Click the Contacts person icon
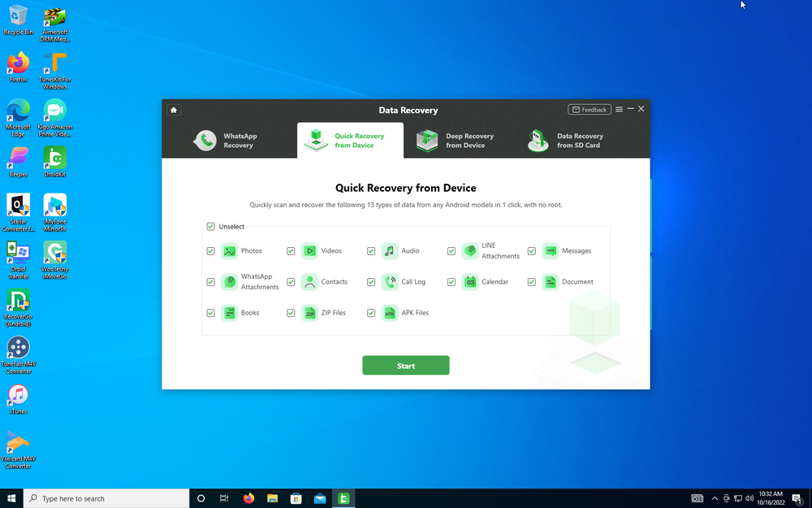812x508 pixels. pos(309,281)
